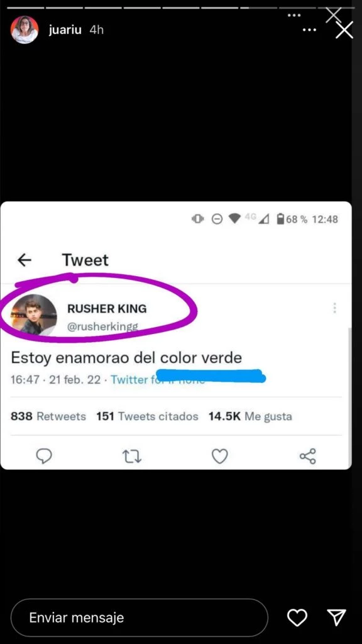
Task: Go back with the Tweet arrow
Action: 25,260
